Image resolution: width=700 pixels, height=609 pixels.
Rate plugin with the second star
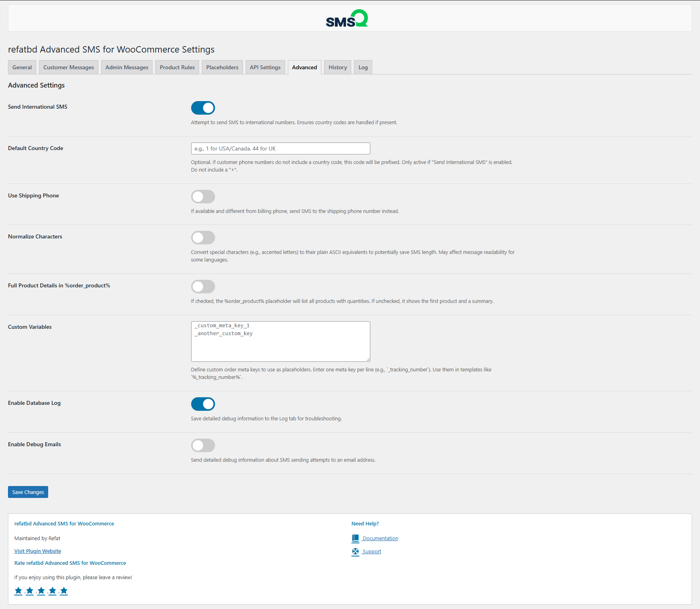29,591
